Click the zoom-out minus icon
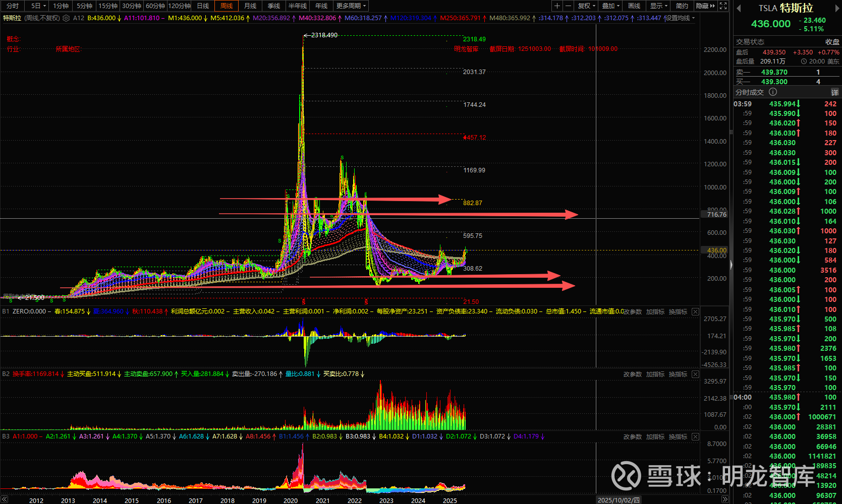Viewport: 842px width, 504px height. 569,6
